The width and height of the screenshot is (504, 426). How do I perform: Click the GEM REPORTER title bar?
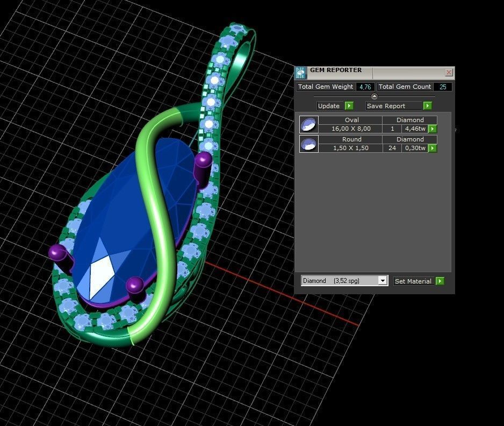click(x=375, y=73)
